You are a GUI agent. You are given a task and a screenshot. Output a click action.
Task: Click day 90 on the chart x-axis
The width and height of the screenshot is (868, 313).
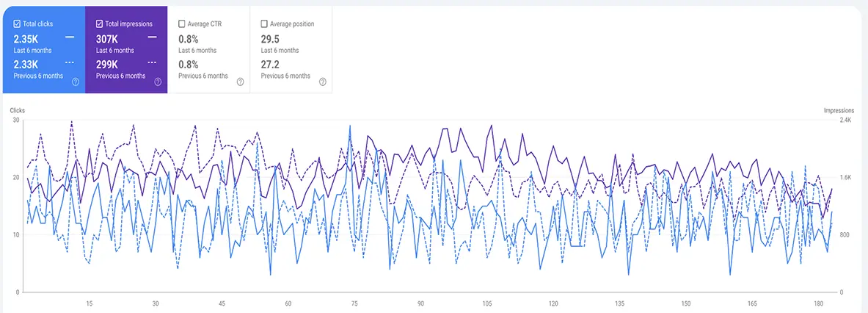click(420, 303)
